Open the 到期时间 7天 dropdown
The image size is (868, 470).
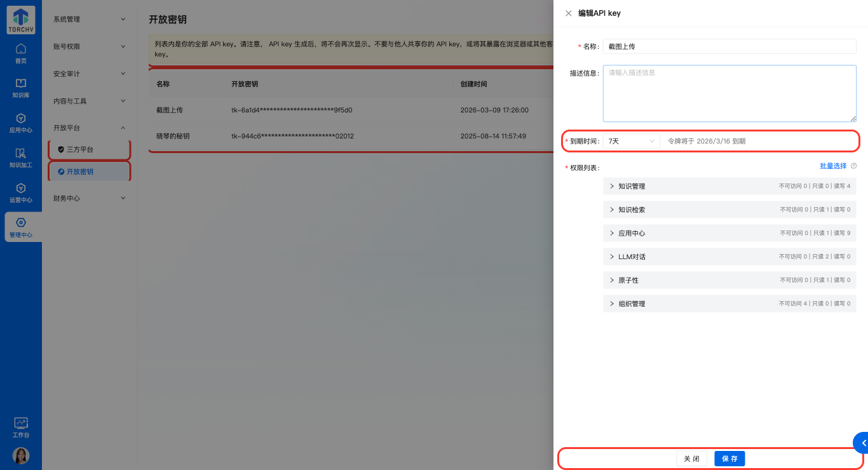coord(631,142)
